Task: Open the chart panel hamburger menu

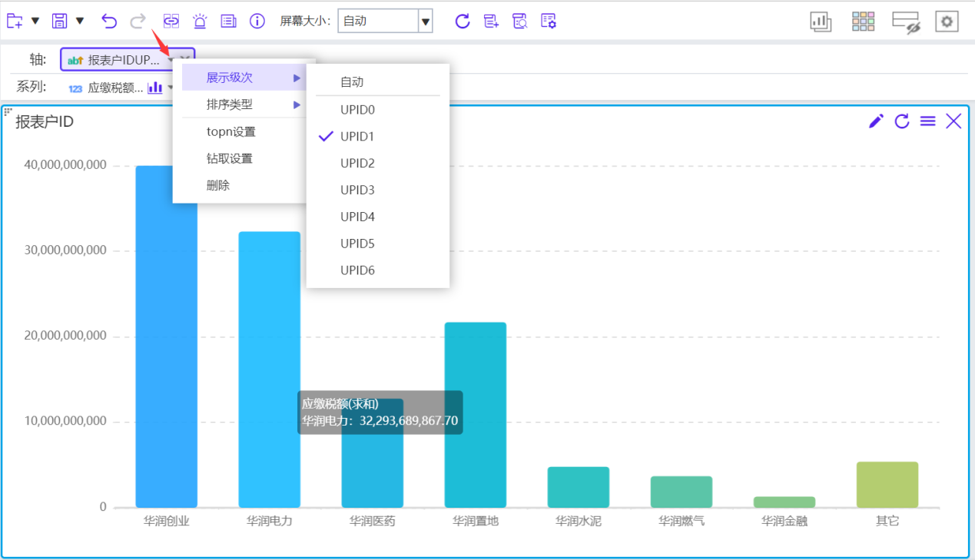Action: click(928, 121)
